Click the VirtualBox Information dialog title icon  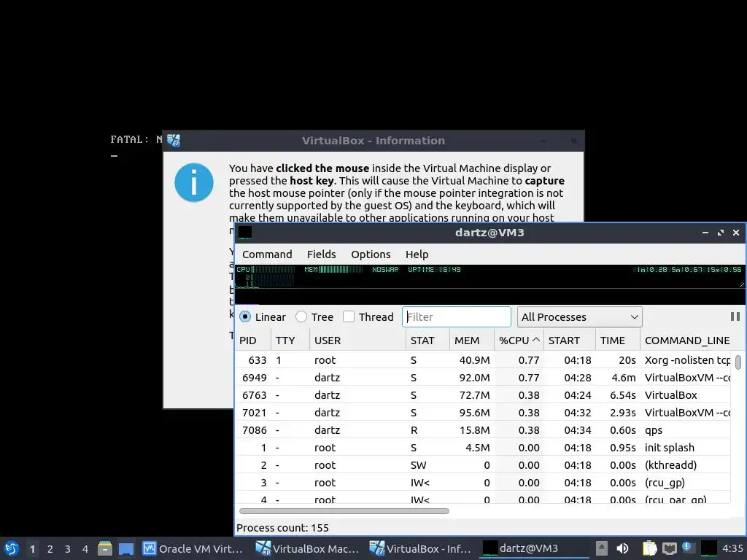tap(174, 141)
